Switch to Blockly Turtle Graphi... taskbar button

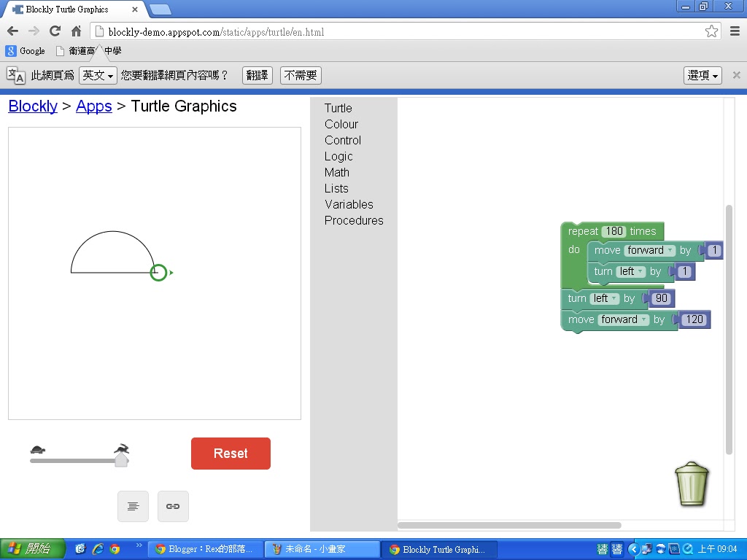[438, 549]
